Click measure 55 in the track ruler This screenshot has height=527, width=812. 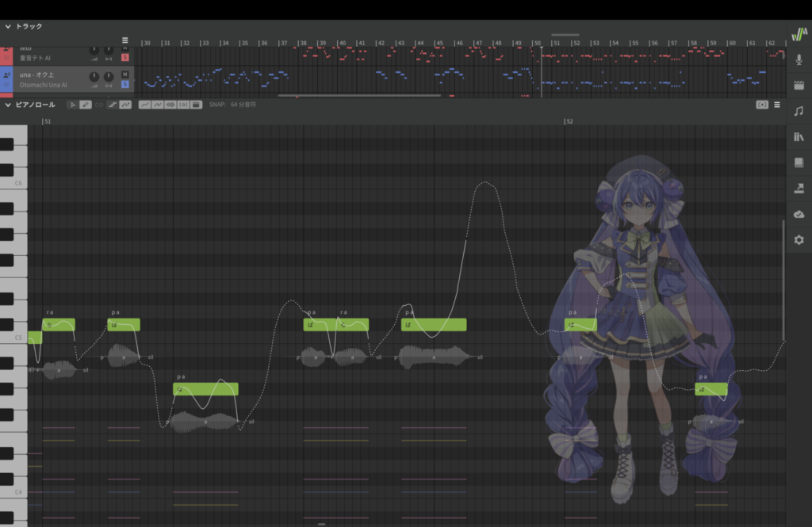click(635, 43)
